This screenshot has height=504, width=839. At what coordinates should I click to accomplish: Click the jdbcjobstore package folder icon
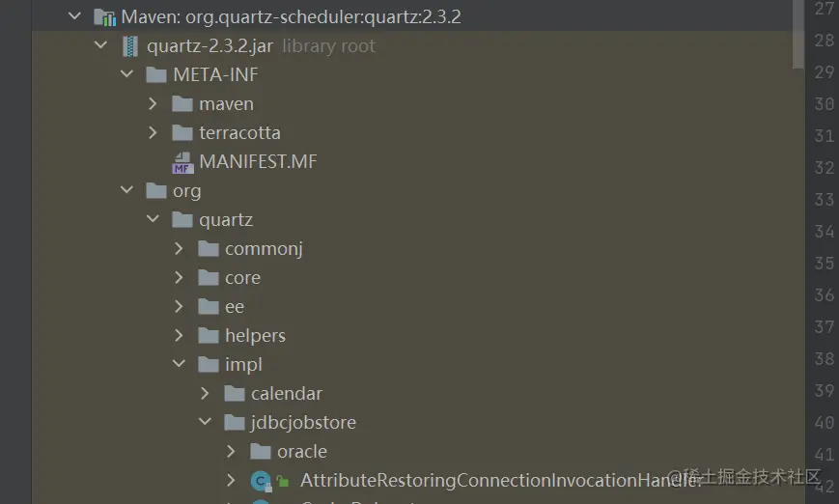click(x=235, y=423)
